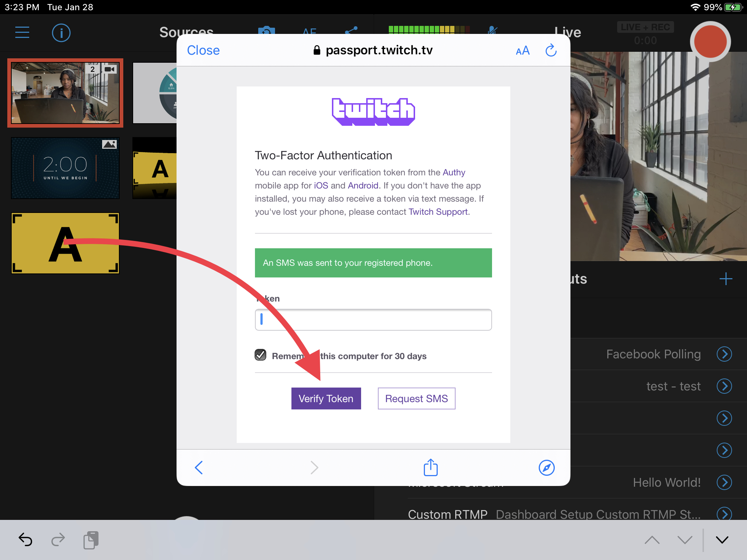The height and width of the screenshot is (560, 747).
Task: Select the camera source thumbnail
Action: 65,93
